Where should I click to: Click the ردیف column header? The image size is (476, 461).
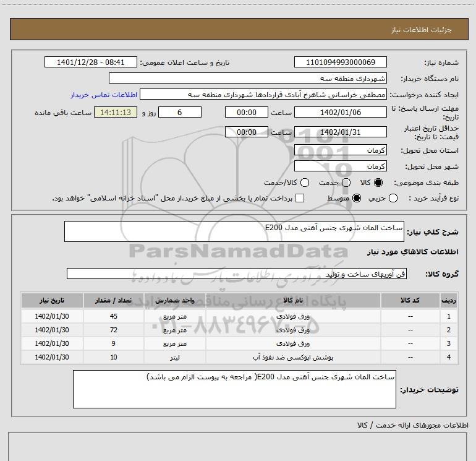449,300
